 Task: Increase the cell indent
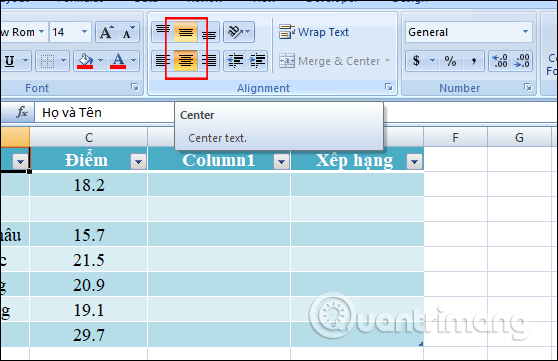[257, 61]
